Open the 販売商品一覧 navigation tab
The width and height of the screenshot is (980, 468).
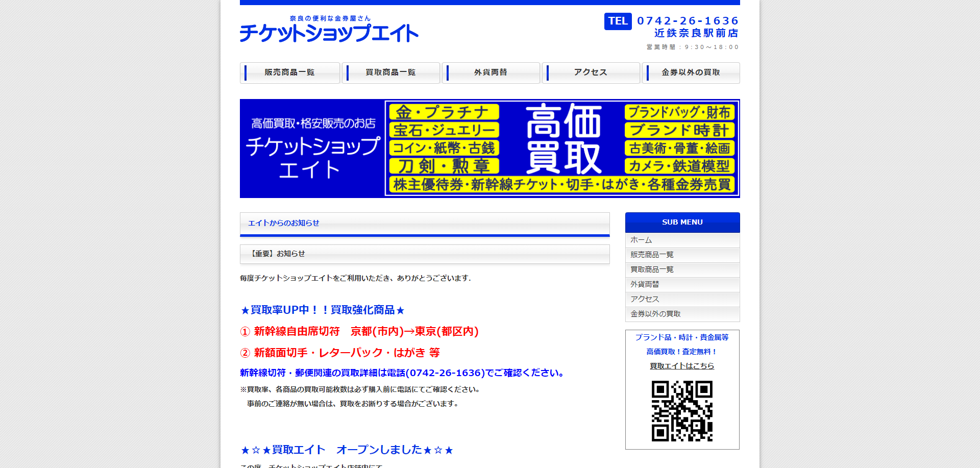coord(289,72)
